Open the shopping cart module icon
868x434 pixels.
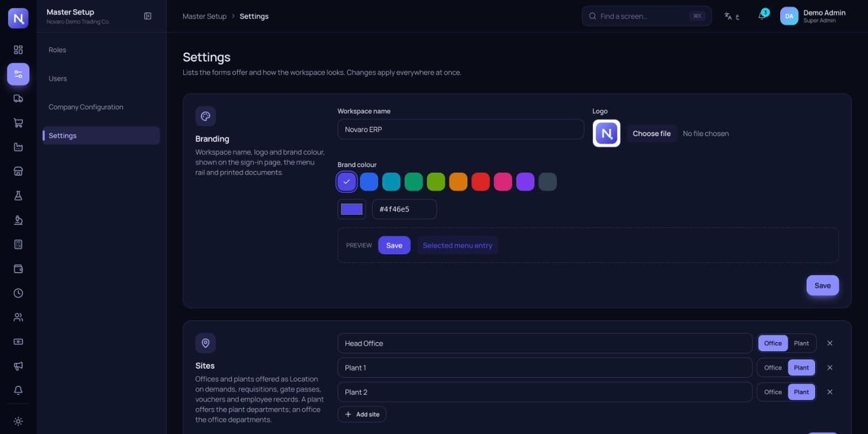(18, 123)
